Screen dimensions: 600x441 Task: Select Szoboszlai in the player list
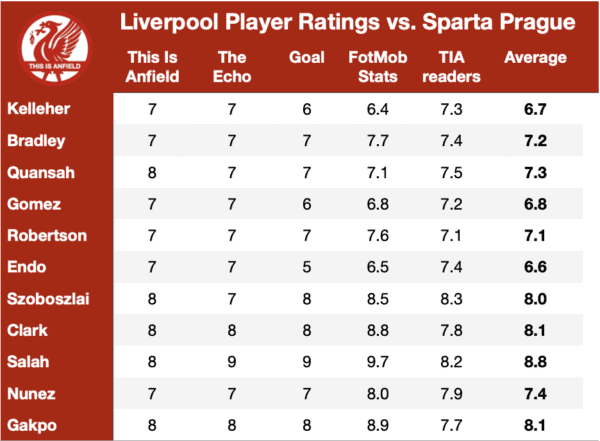coord(48,299)
